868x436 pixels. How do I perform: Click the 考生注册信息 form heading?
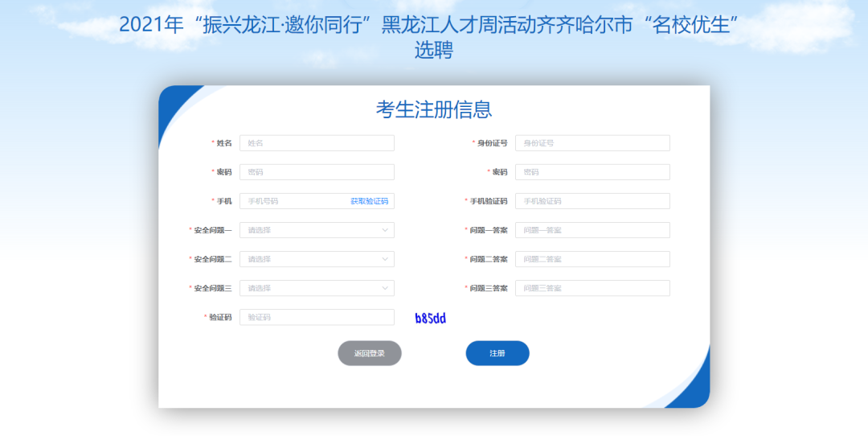[x=434, y=109]
